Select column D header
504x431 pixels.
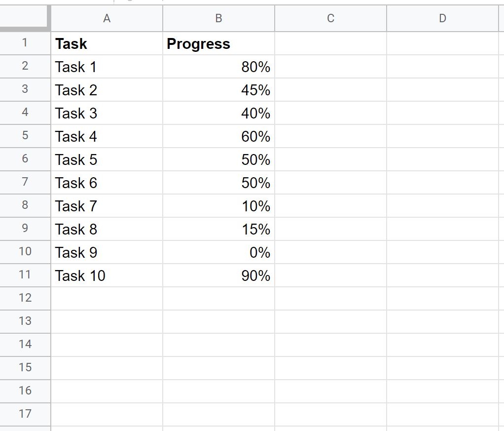442,19
